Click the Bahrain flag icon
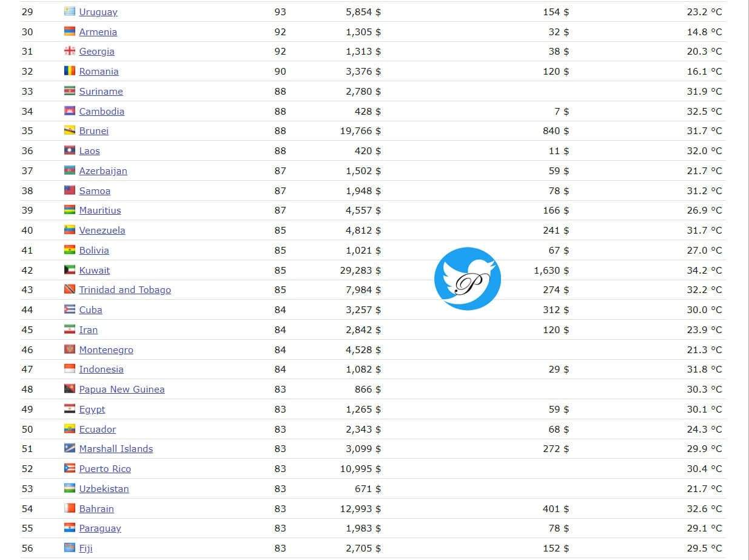 click(x=70, y=508)
